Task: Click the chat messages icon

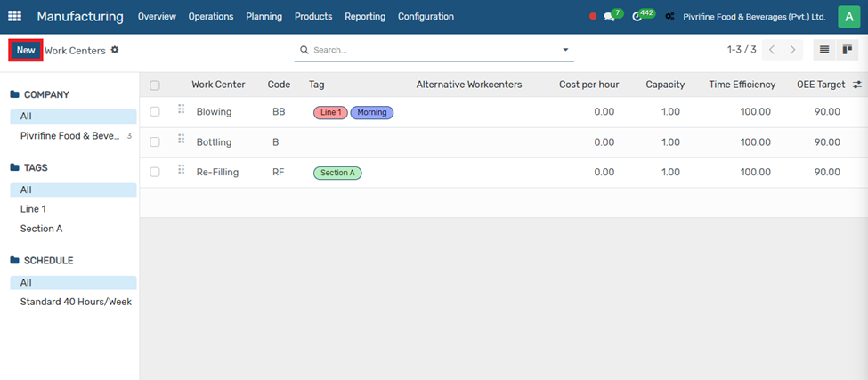Action: [x=610, y=17]
